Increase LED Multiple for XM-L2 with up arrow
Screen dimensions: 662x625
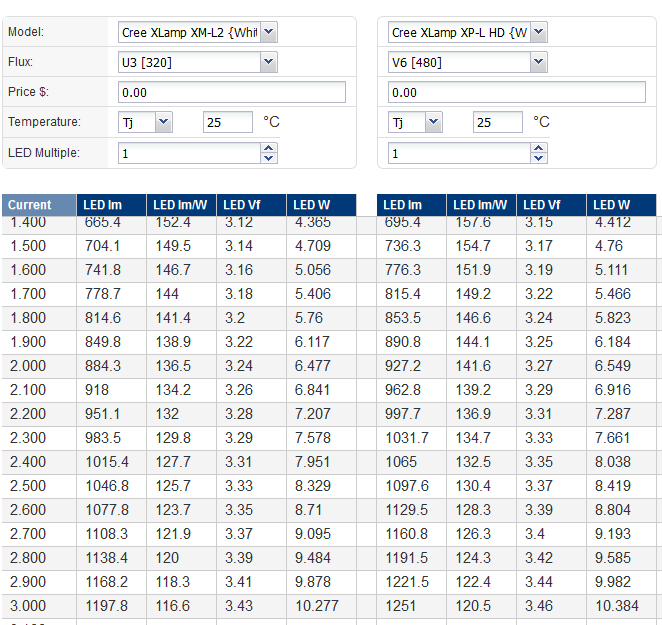pos(268,148)
